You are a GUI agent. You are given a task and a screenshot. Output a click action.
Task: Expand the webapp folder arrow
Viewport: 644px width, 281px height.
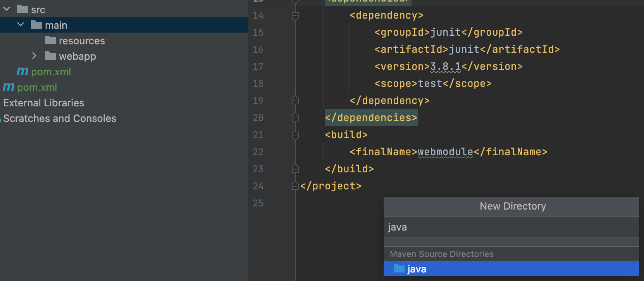34,56
